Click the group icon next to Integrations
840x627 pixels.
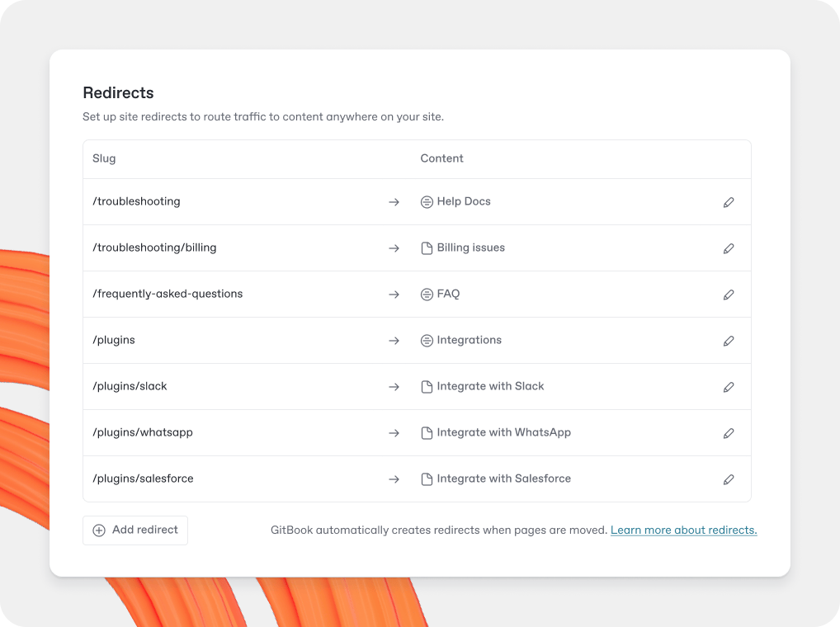[426, 340]
